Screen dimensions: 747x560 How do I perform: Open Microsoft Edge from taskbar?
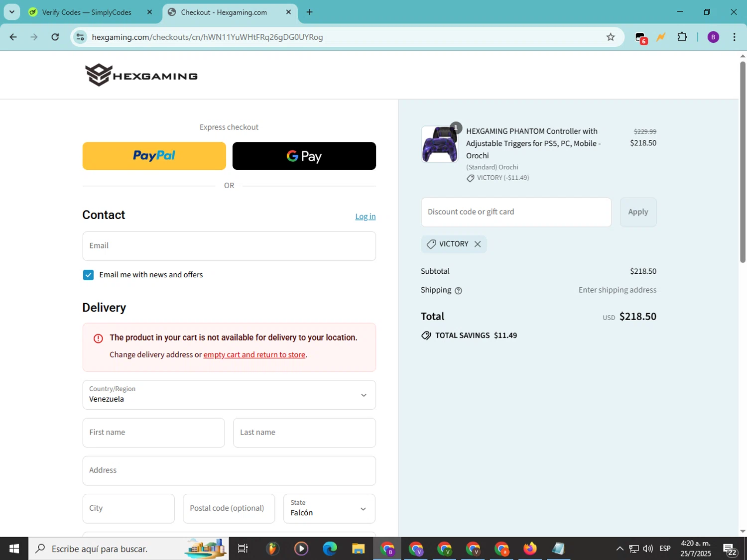click(x=330, y=549)
